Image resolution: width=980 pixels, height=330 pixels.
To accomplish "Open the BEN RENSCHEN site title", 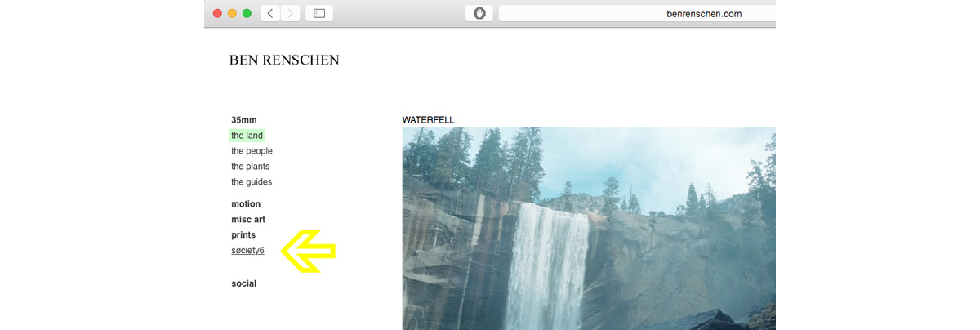I will click(284, 60).
